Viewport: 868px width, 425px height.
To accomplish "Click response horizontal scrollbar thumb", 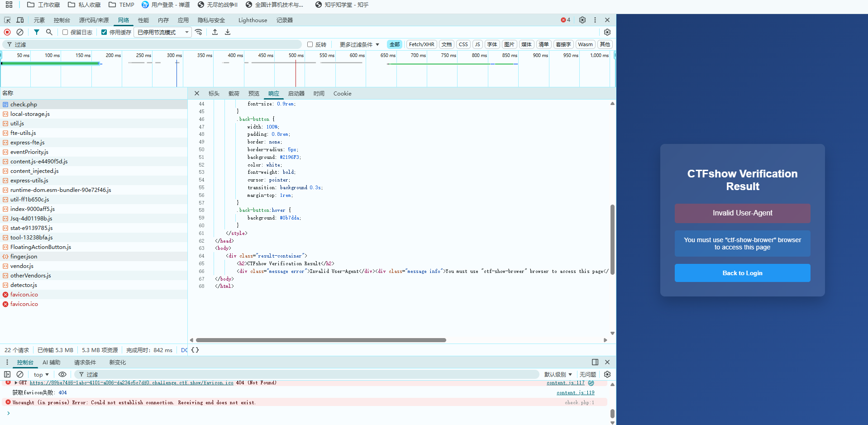I will (x=321, y=340).
